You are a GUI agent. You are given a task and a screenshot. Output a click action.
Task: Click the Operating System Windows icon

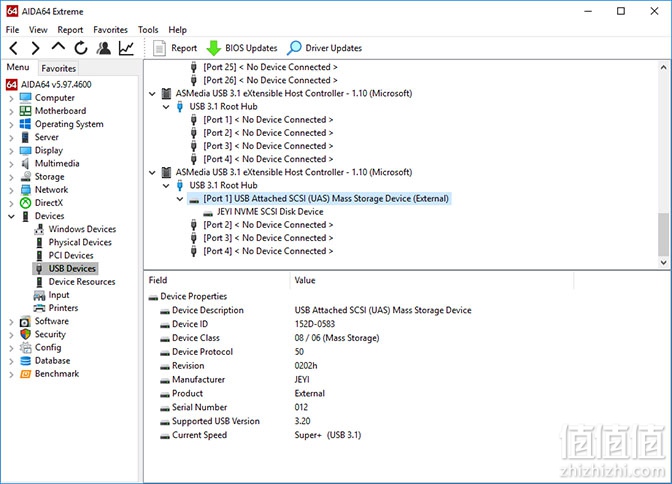pyautogui.click(x=25, y=124)
